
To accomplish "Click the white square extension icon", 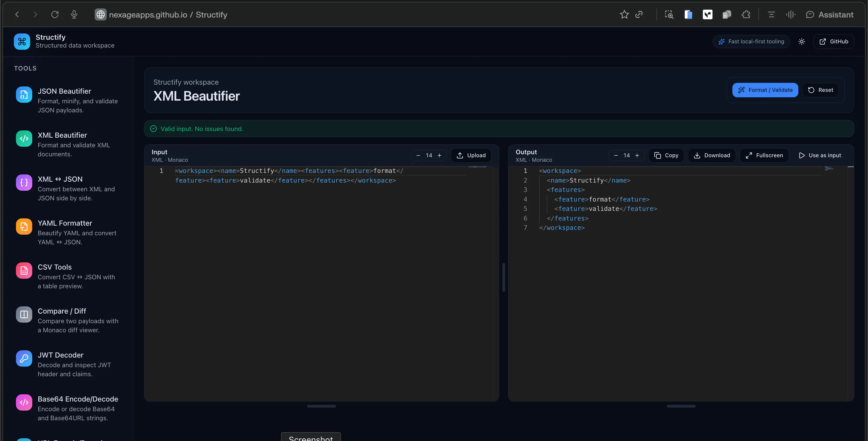I will click(708, 14).
